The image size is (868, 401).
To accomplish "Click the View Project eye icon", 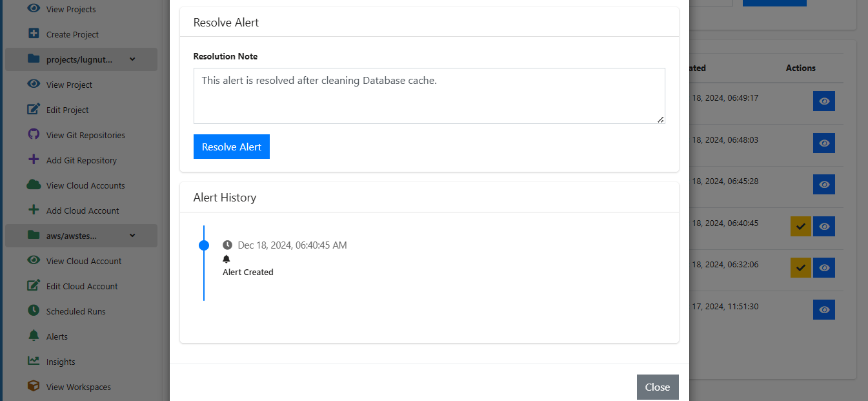I will coord(34,85).
